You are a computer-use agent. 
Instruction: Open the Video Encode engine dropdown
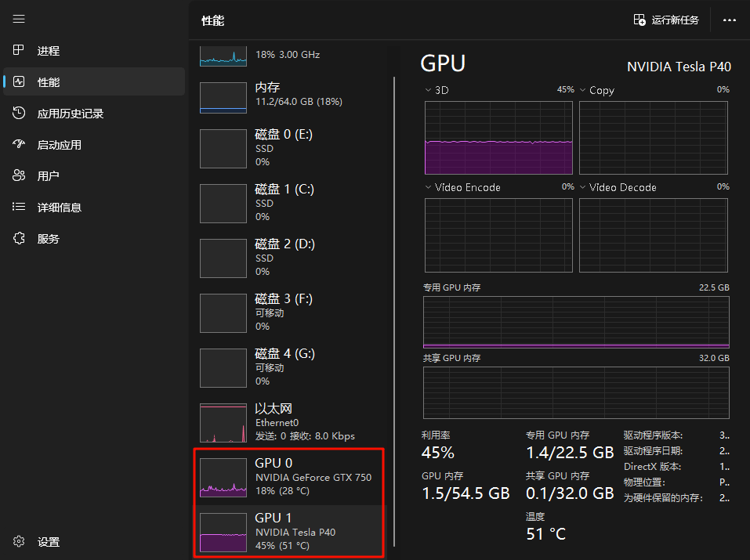tap(428, 188)
